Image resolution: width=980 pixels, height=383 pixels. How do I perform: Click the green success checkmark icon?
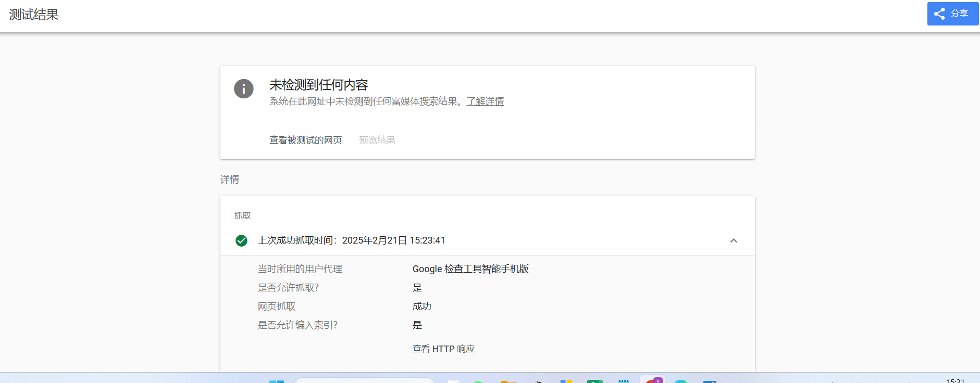tap(241, 240)
